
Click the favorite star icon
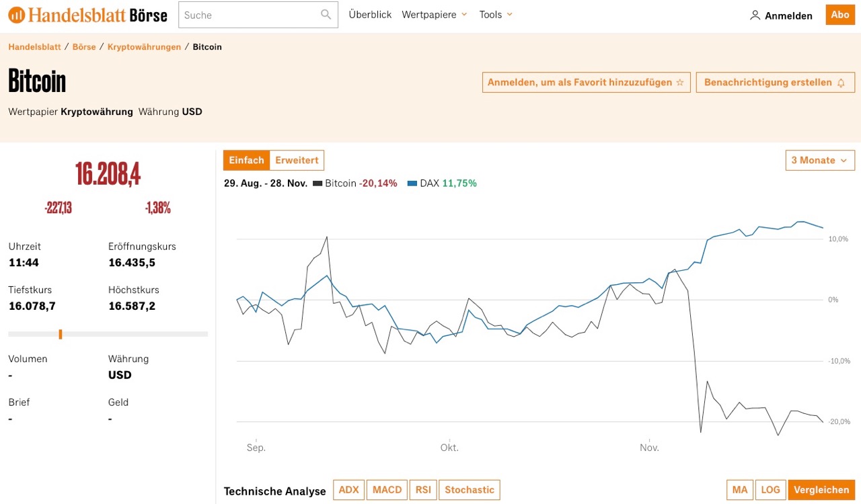680,83
